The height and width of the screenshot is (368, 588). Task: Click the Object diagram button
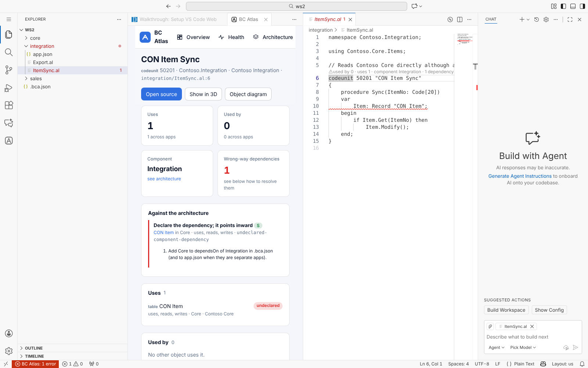coord(248,94)
